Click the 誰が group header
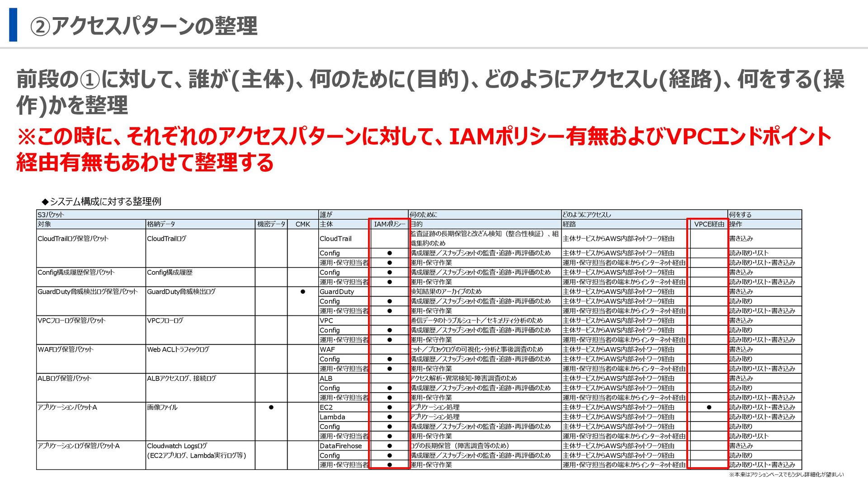 coord(363,215)
